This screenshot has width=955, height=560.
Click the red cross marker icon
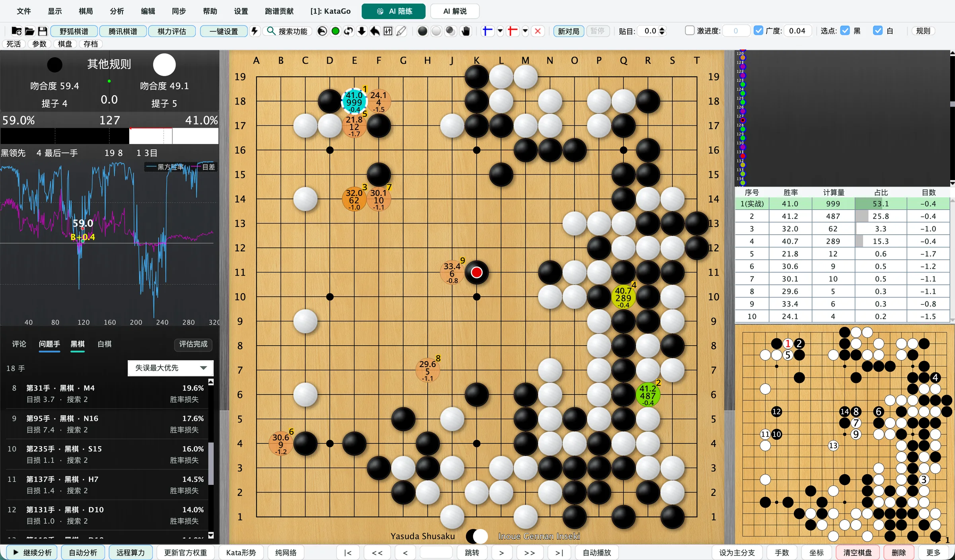click(513, 31)
